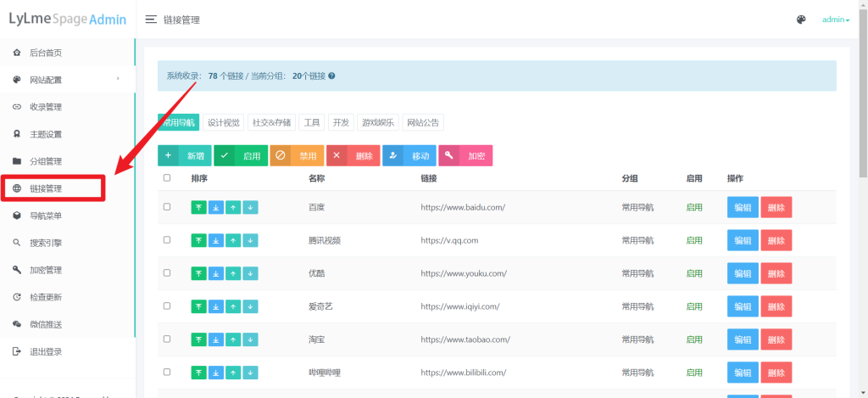
Task: Click the help question mark icon
Action: click(x=331, y=76)
